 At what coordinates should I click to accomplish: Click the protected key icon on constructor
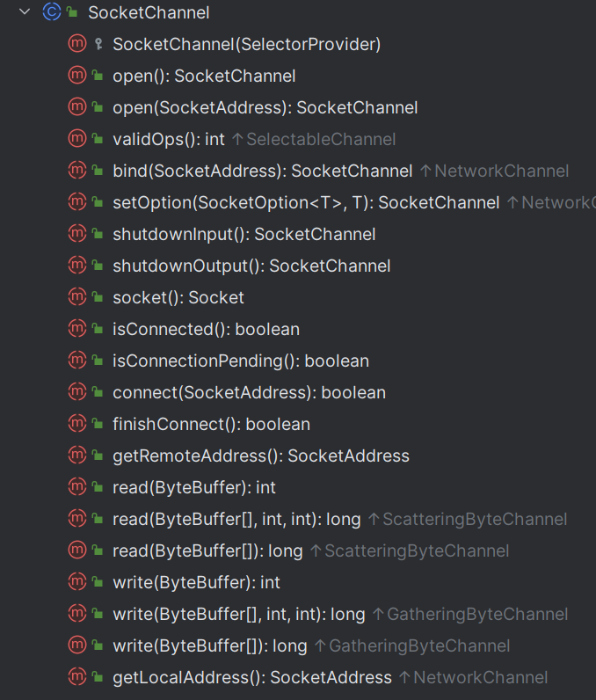tap(98, 44)
